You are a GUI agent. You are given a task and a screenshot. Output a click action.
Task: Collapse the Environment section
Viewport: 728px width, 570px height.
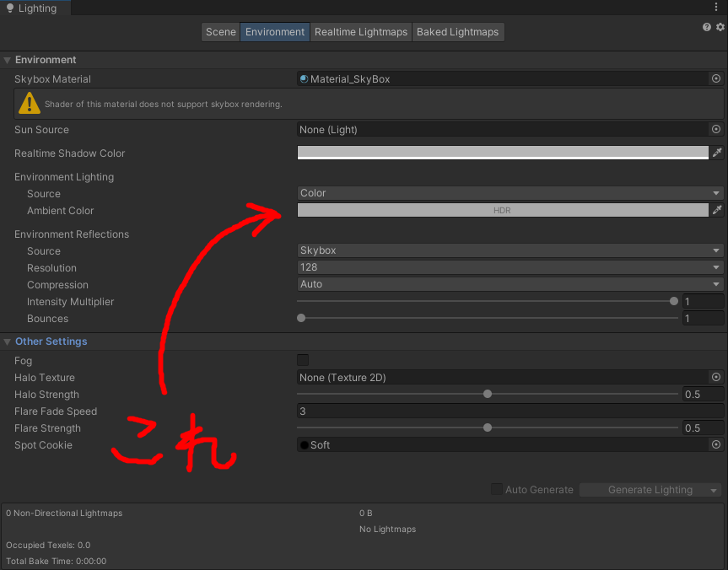(x=7, y=60)
